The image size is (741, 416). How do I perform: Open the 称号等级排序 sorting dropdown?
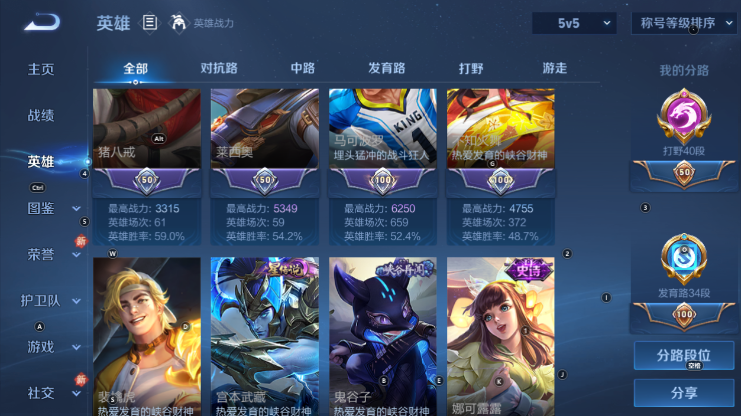pos(684,23)
